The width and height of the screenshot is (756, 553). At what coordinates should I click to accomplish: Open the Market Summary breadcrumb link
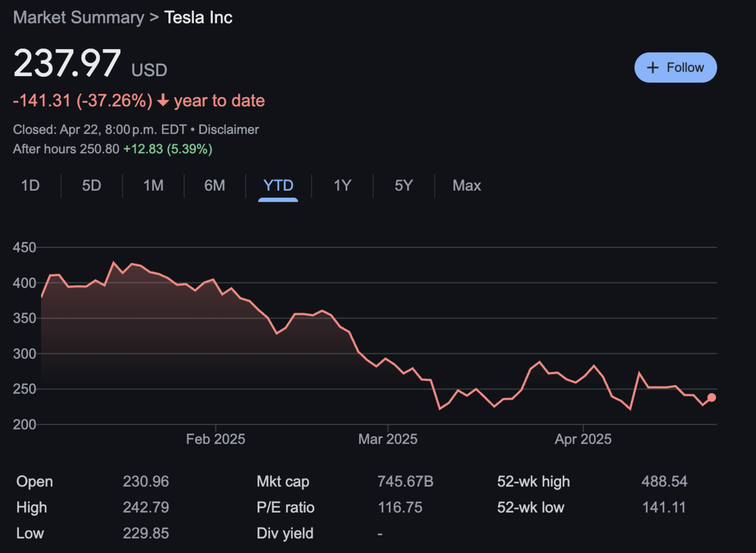78,18
